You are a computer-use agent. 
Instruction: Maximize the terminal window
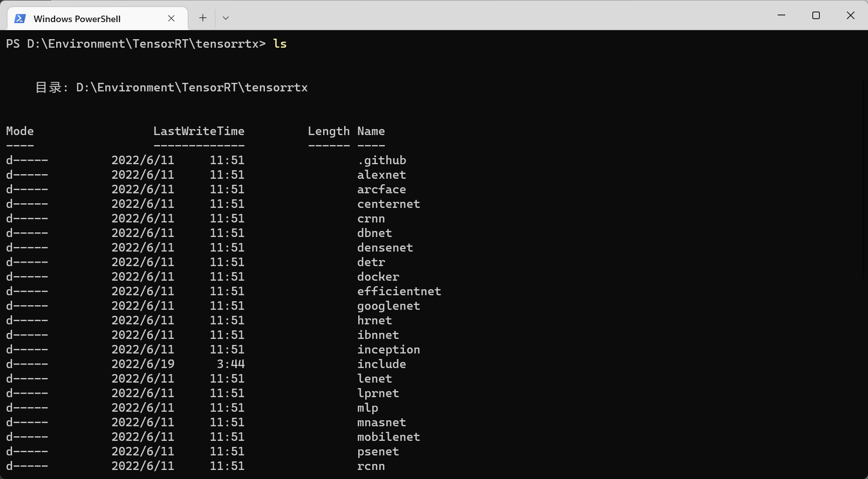coord(816,15)
